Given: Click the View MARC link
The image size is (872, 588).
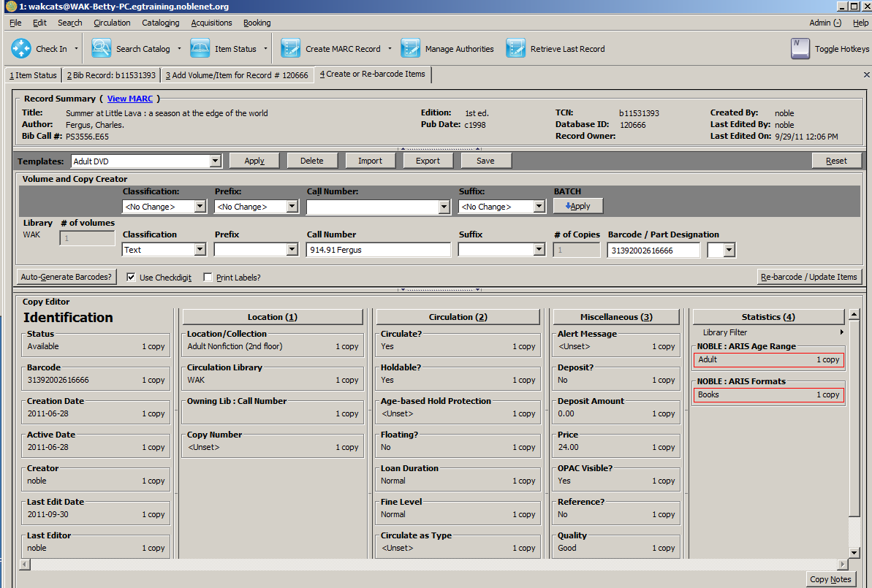Looking at the screenshot, I should point(130,99).
